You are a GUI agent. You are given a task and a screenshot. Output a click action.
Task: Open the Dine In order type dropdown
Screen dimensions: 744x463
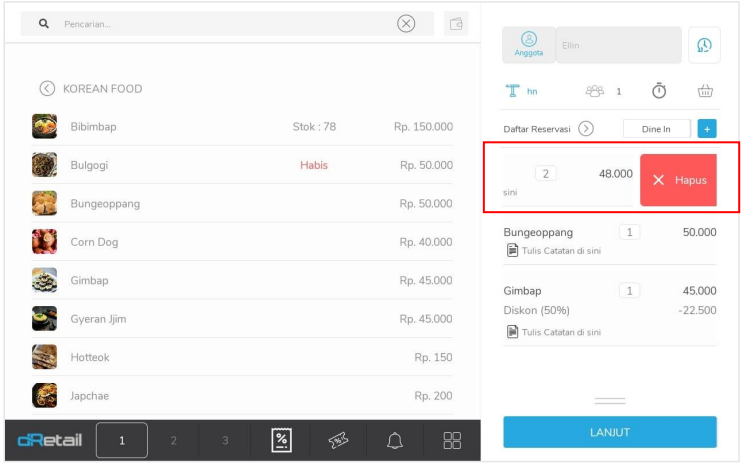click(x=656, y=128)
